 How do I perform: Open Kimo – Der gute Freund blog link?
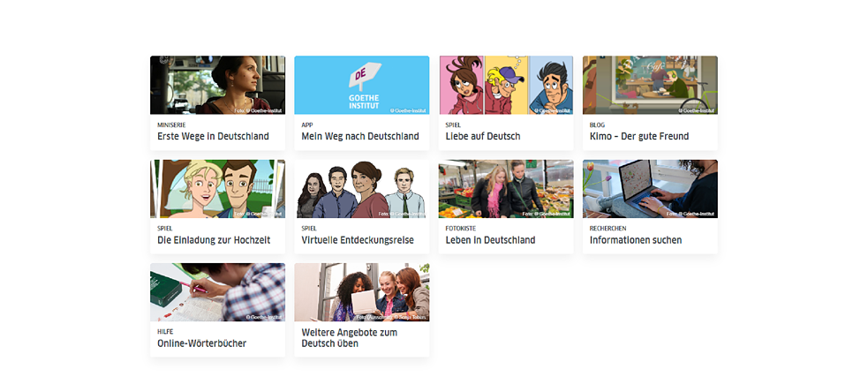[x=639, y=136]
